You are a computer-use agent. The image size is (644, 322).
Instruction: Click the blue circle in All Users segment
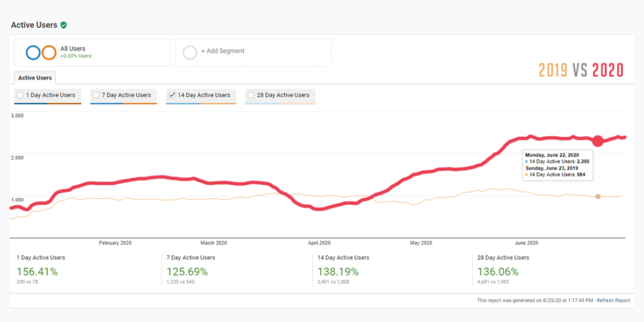(33, 53)
